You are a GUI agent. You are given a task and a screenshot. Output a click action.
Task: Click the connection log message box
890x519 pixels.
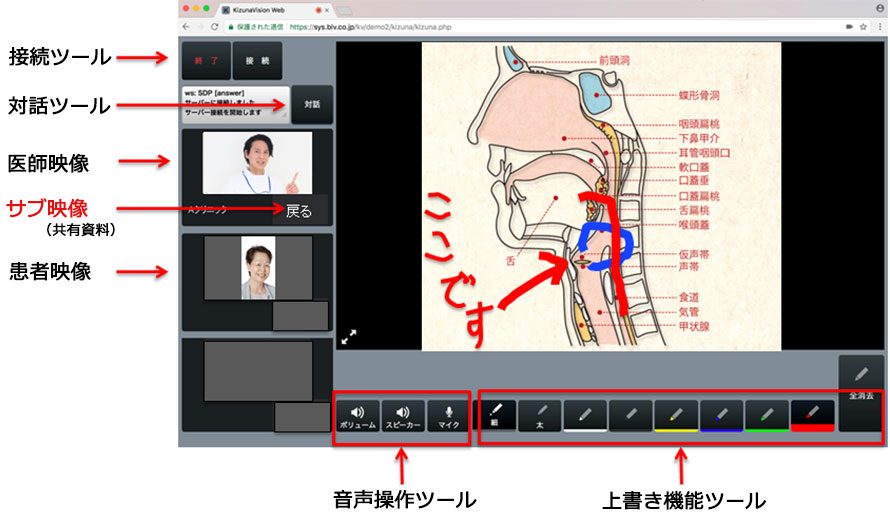point(236,104)
